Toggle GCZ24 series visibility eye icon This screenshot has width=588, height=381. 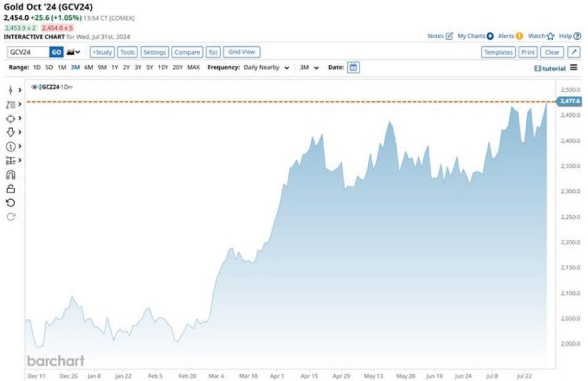[x=34, y=87]
